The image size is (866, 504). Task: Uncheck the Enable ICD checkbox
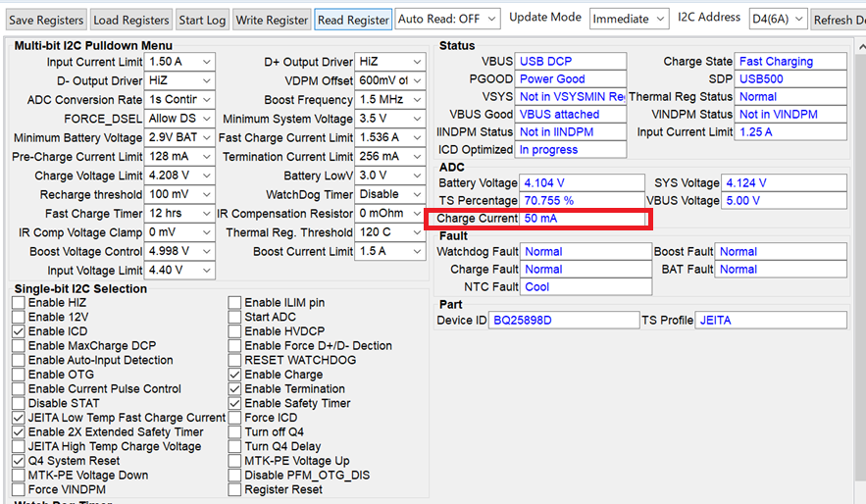(19, 331)
